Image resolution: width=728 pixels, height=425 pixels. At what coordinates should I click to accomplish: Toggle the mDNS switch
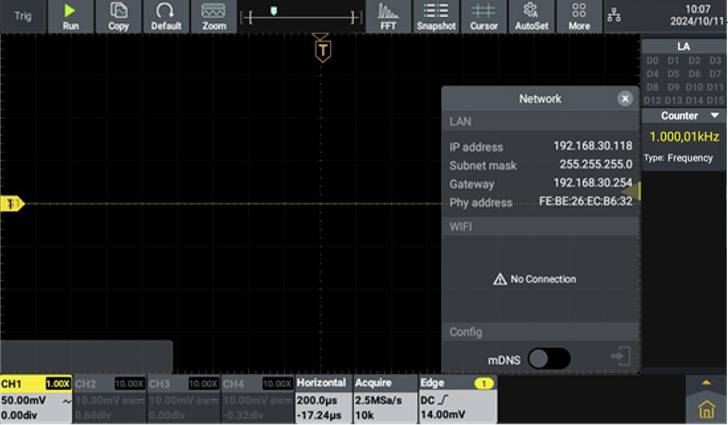click(549, 358)
